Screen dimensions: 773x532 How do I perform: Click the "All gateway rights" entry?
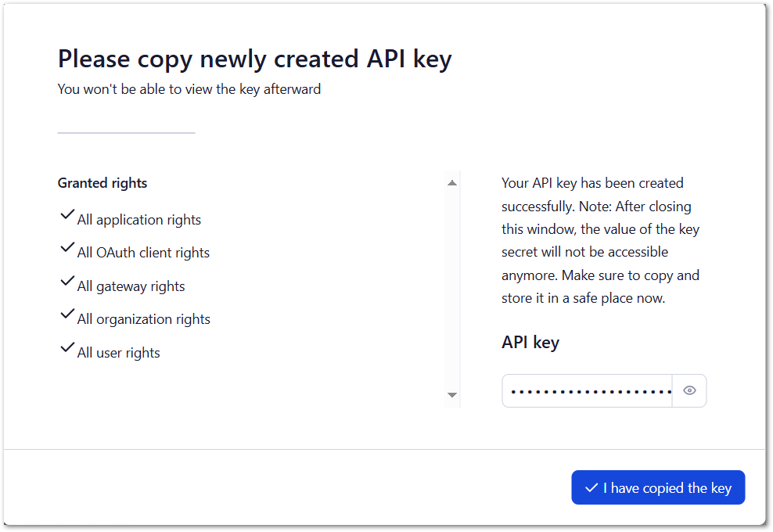click(131, 286)
